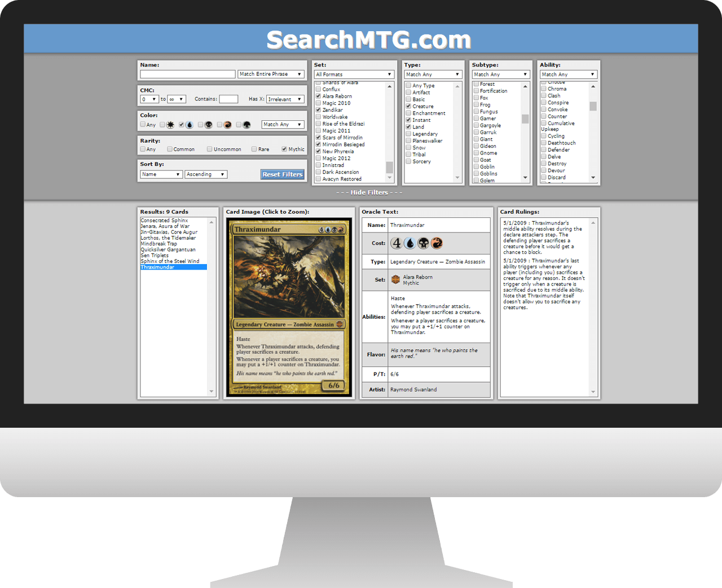Open the Ascending sort order dropdown
The width and height of the screenshot is (722, 588).
coord(206,174)
